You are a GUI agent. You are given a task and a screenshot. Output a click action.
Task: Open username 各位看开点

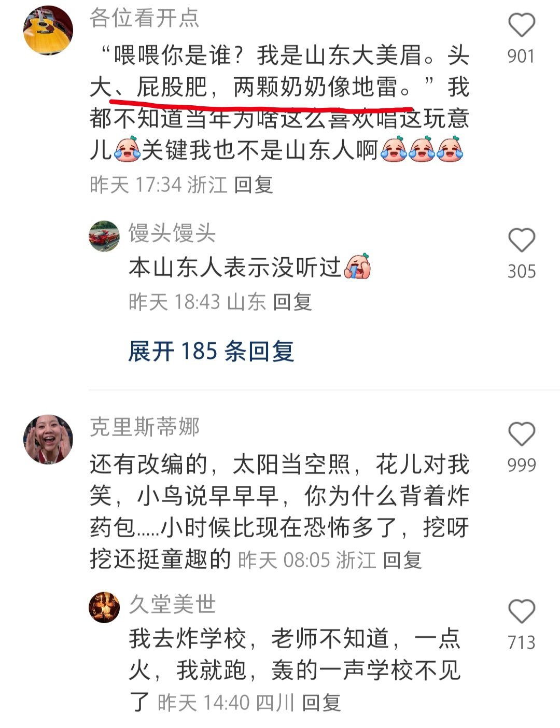tap(144, 18)
